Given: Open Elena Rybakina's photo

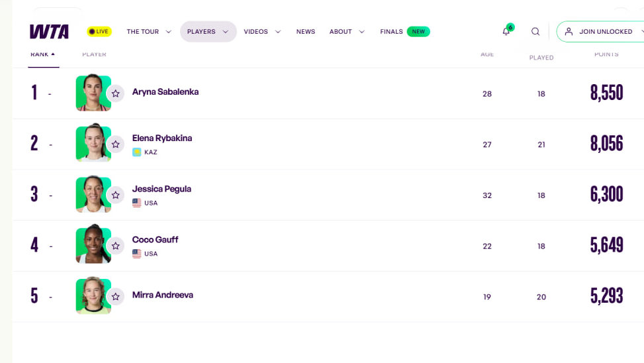Looking at the screenshot, I should 93,143.
